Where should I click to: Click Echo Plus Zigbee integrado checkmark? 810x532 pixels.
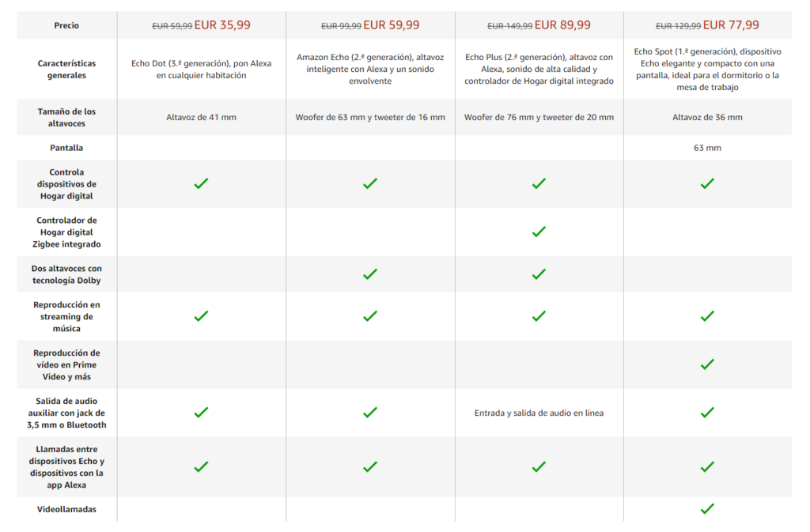click(x=539, y=232)
